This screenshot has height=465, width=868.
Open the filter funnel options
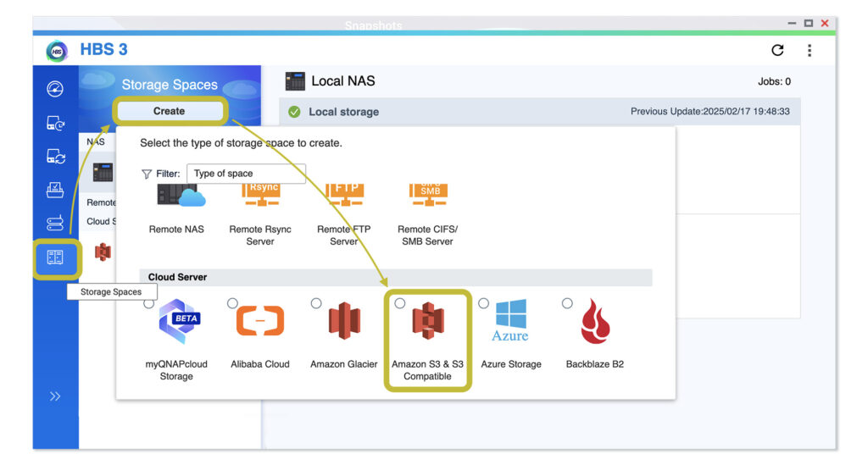[x=147, y=174]
